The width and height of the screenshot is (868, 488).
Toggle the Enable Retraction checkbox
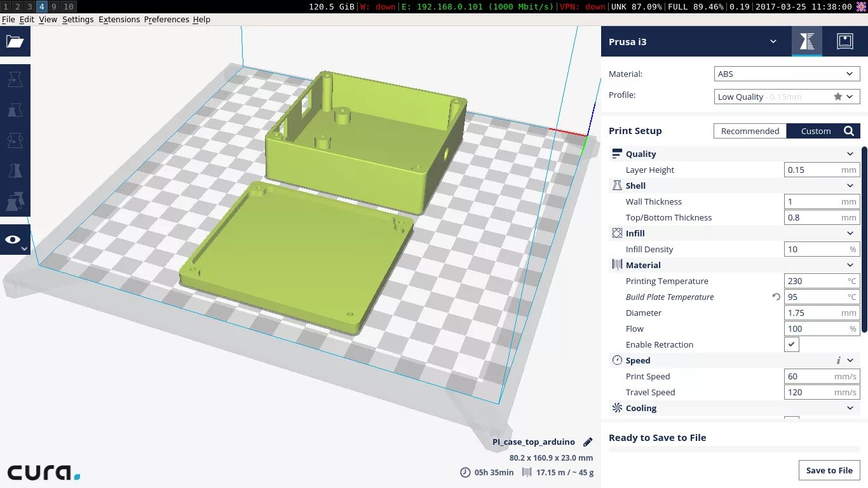pyautogui.click(x=792, y=344)
